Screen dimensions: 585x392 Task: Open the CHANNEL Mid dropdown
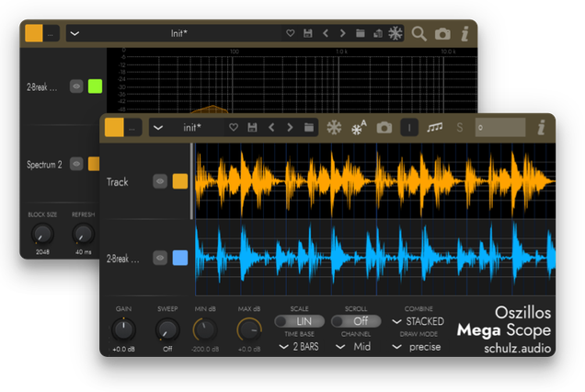(355, 347)
